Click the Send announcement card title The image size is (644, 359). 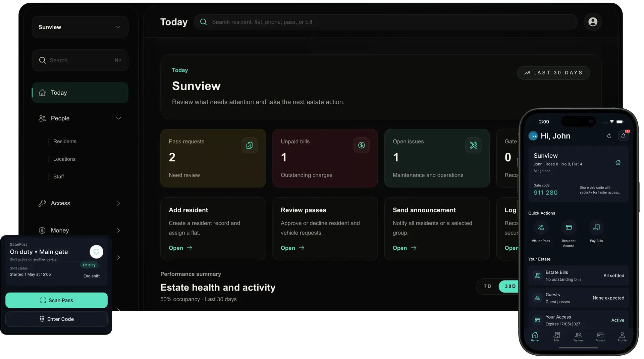point(424,210)
